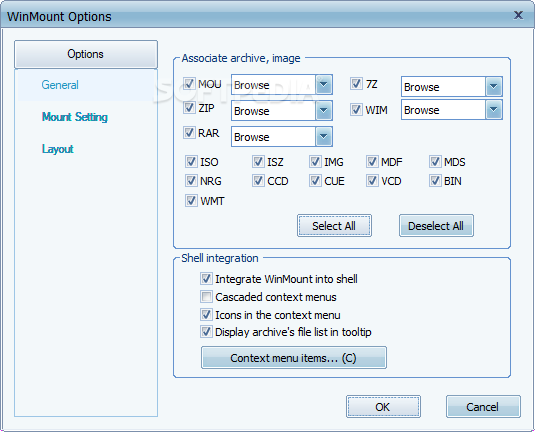Image resolution: width=535 pixels, height=432 pixels.
Task: Toggle the MOU file association checkbox
Action: click(189, 84)
